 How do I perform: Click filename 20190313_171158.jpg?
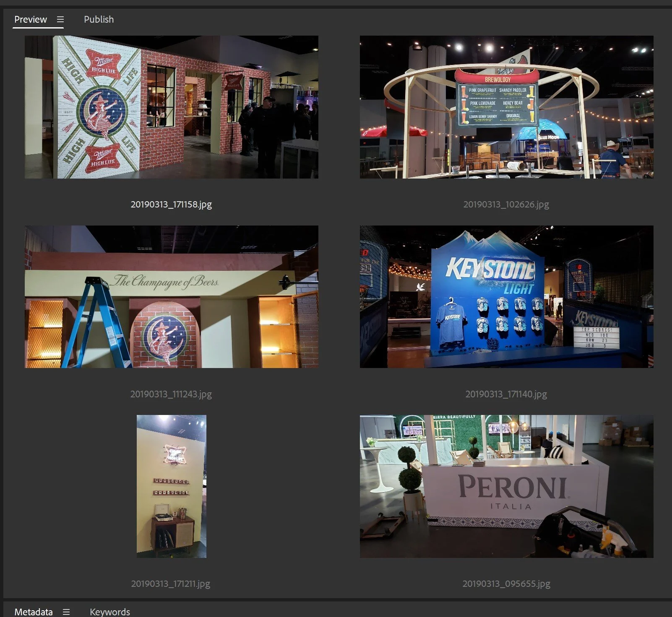[x=171, y=205]
